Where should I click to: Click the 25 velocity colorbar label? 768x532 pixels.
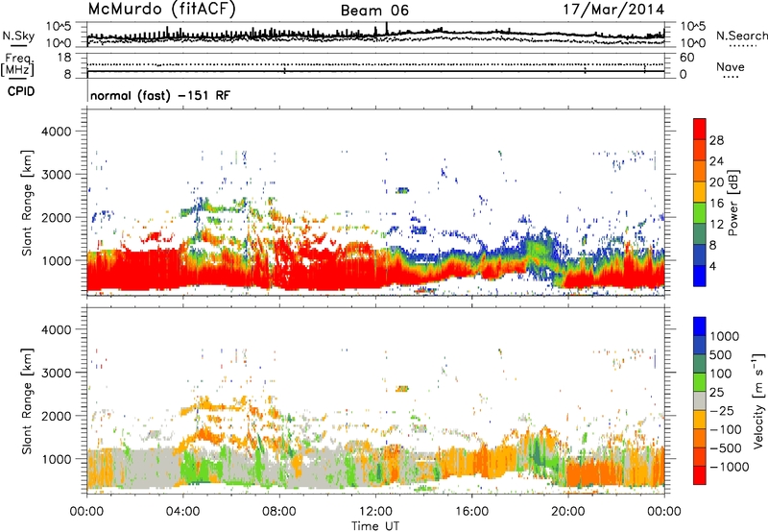coord(716,392)
